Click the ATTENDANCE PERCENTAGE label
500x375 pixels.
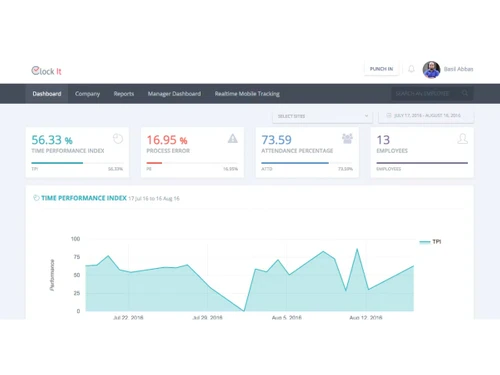(297, 151)
